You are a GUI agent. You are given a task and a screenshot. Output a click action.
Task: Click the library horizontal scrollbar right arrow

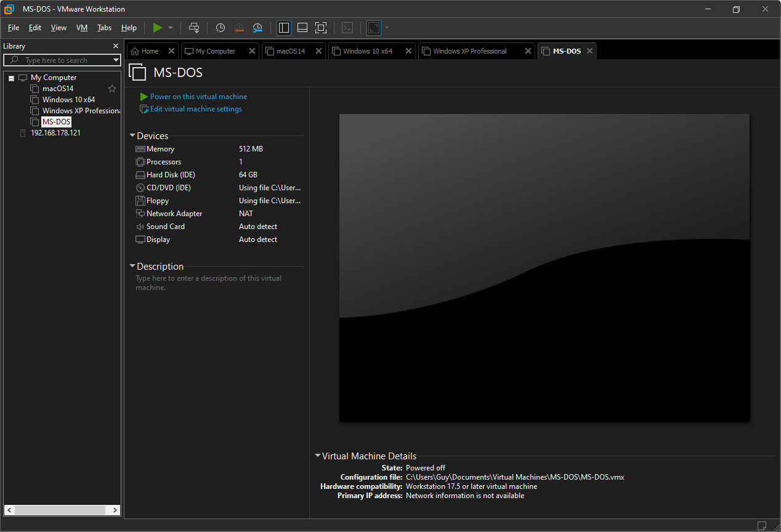115,510
